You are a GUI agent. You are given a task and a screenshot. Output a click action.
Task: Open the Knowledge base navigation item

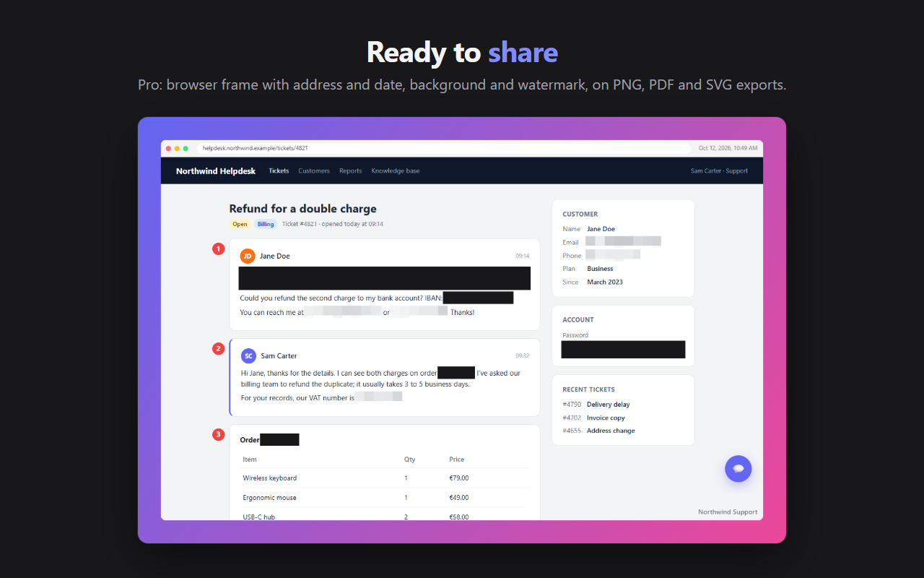click(x=396, y=171)
